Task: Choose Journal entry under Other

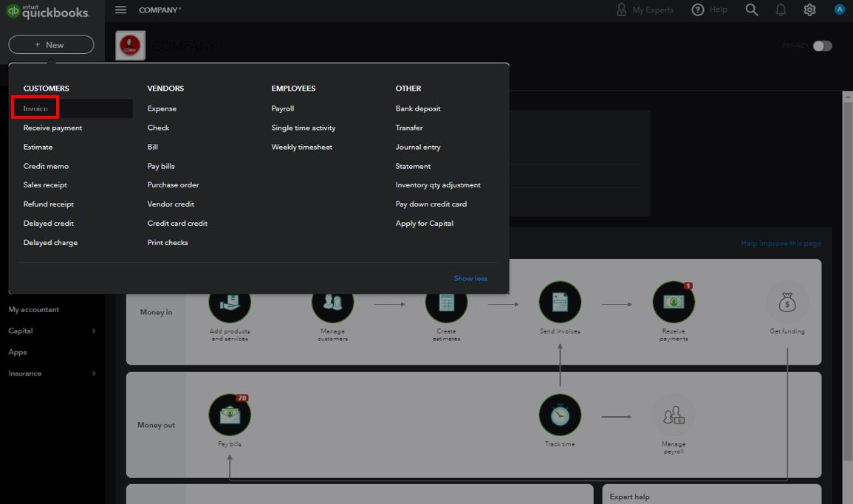Action: (x=418, y=147)
